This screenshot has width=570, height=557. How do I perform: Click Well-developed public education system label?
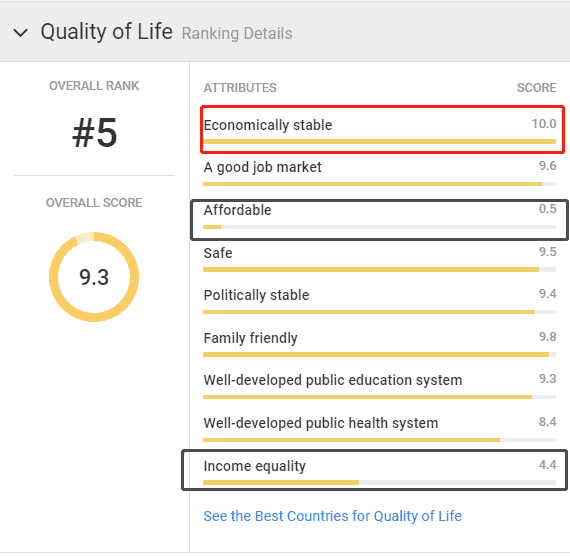[x=333, y=380]
